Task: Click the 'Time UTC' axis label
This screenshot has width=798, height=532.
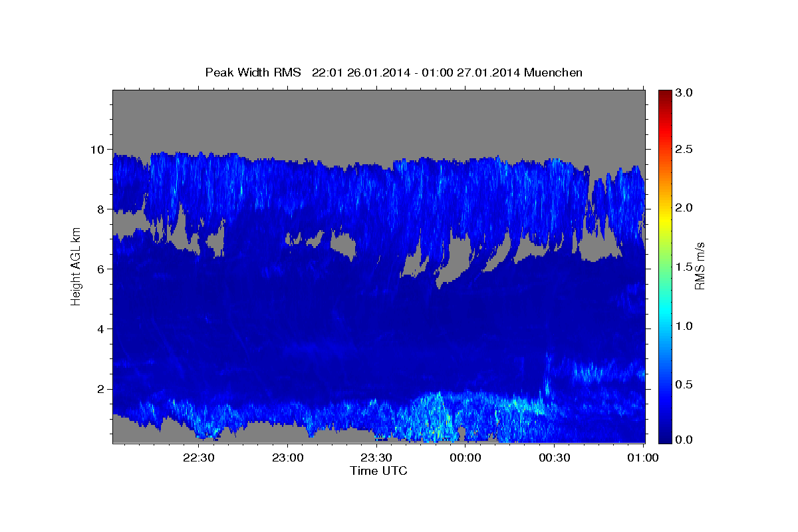Action: click(x=378, y=471)
